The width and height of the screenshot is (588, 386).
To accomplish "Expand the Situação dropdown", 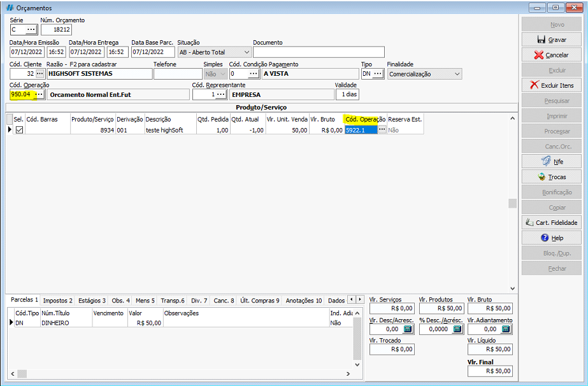I will tap(247, 52).
